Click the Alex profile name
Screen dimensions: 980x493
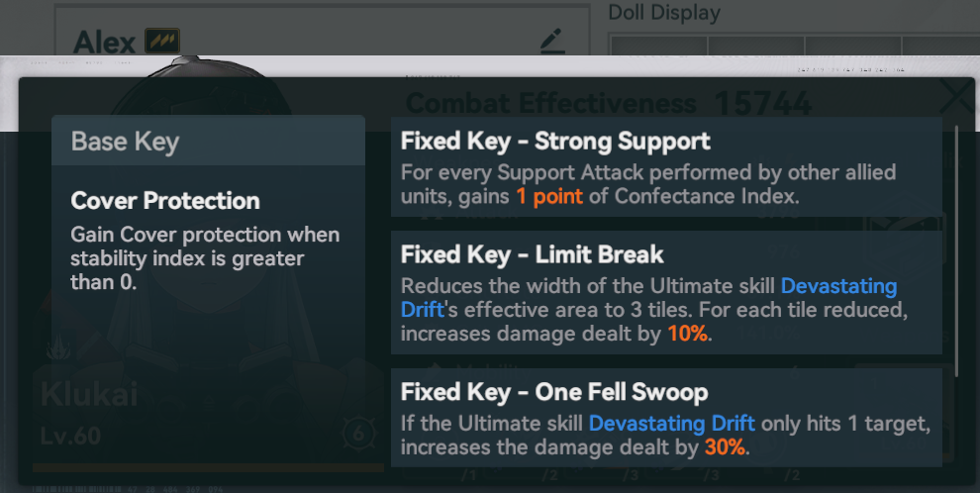click(104, 42)
